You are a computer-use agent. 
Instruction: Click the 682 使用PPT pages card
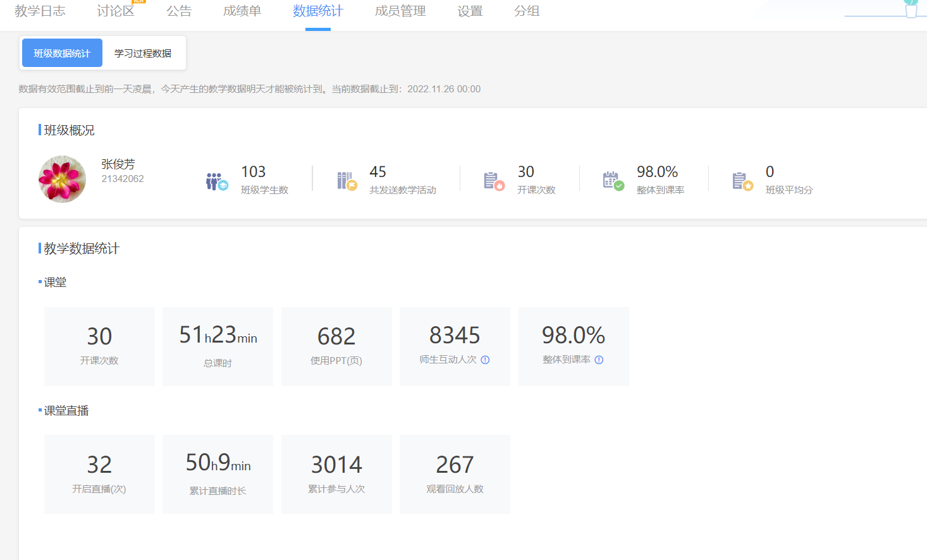pyautogui.click(x=336, y=346)
